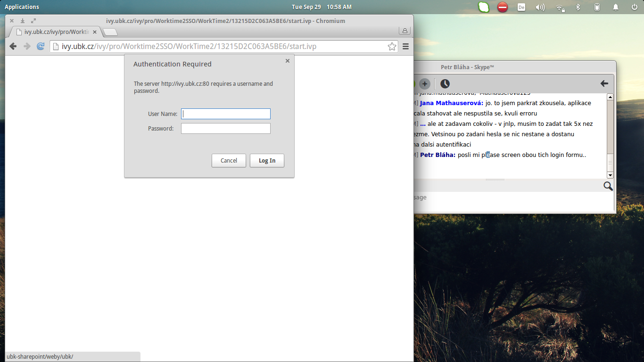Focus the Password field
The height and width of the screenshot is (362, 644).
click(x=226, y=128)
